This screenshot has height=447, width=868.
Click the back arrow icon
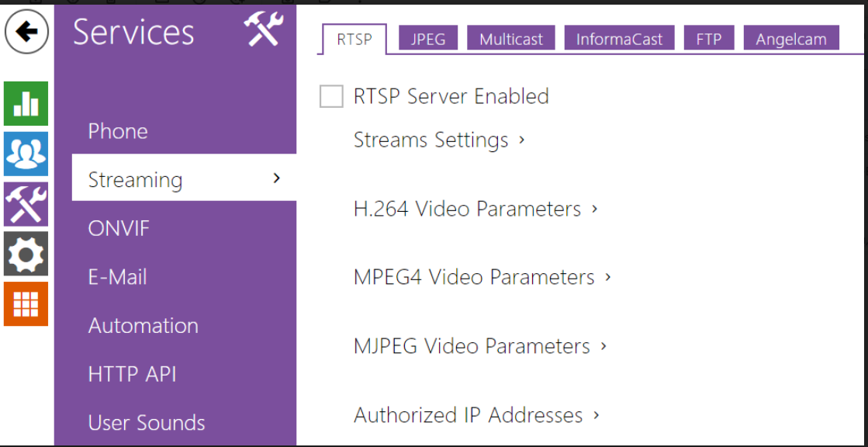[26, 32]
